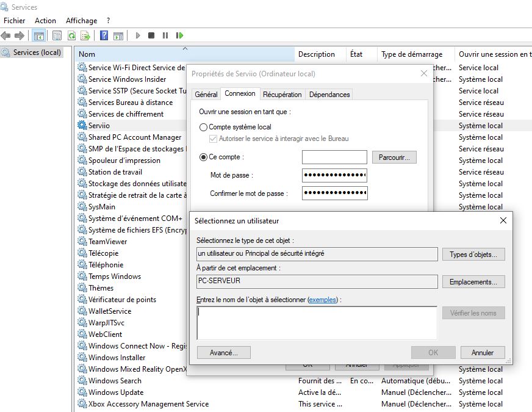Select the Compte système local radio button
The height and width of the screenshot is (412, 532).
coord(203,128)
